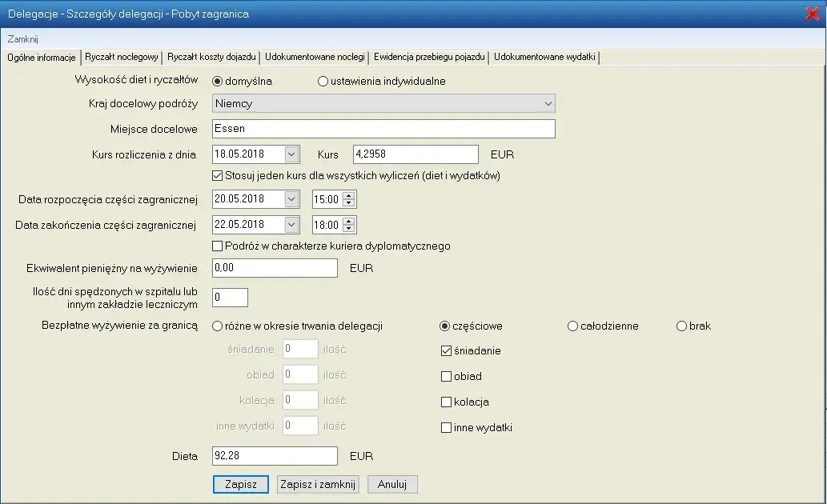Enable Podróż w charakterze kuriera dyplomatycznego
827x504 pixels.
point(218,246)
